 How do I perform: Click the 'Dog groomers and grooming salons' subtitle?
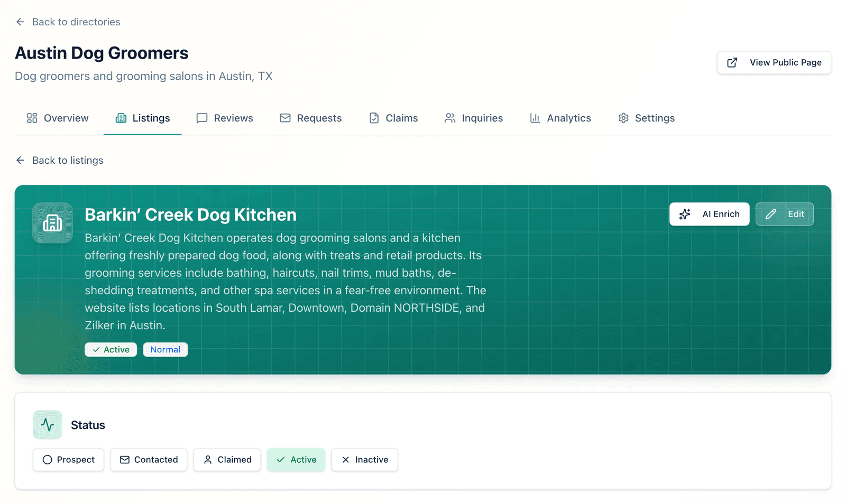click(x=144, y=76)
